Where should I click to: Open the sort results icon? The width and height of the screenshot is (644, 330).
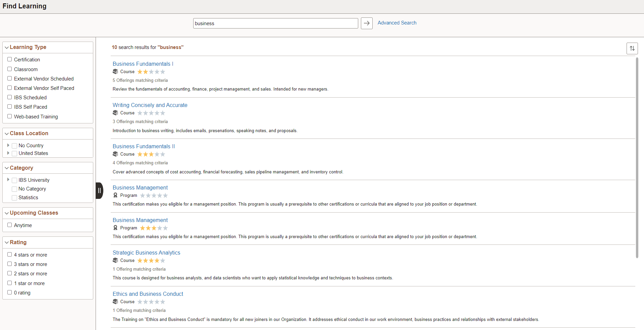tap(632, 48)
